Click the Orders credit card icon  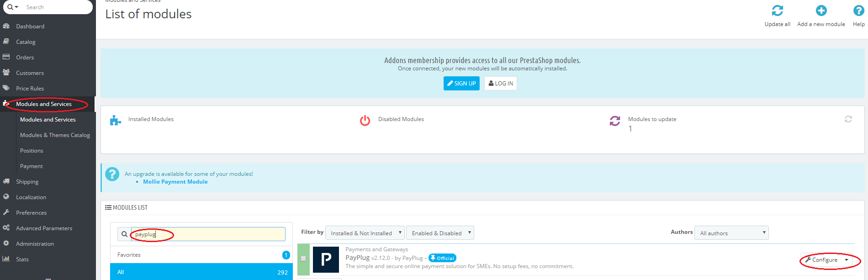6,57
